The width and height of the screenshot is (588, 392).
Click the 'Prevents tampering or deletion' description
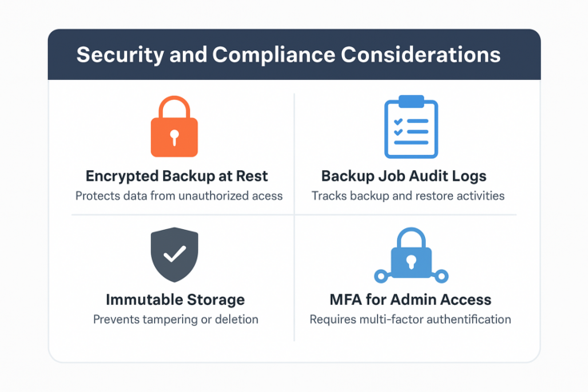176,319
